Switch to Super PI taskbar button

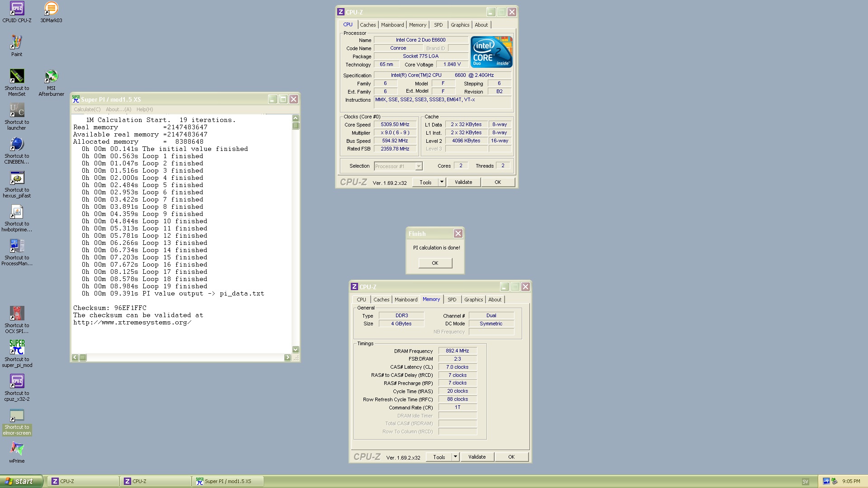(x=227, y=481)
